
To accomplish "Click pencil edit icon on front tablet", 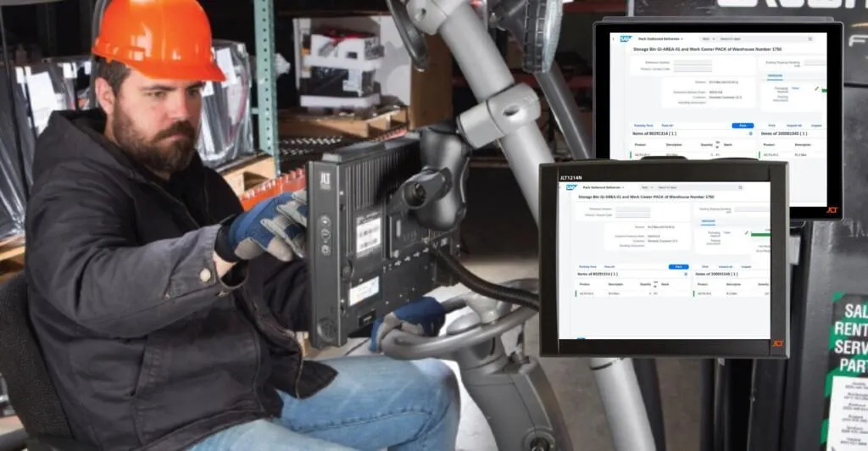I will (746, 232).
